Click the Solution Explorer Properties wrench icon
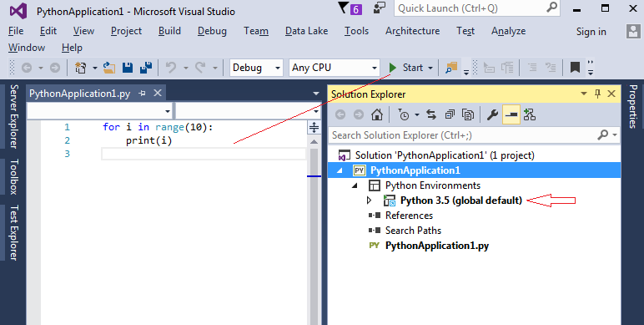 [x=492, y=114]
